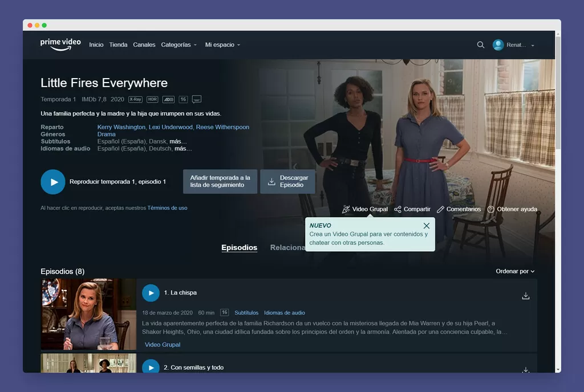Expand more subtitles with más…
This screenshot has height=392, width=584.
(x=178, y=141)
